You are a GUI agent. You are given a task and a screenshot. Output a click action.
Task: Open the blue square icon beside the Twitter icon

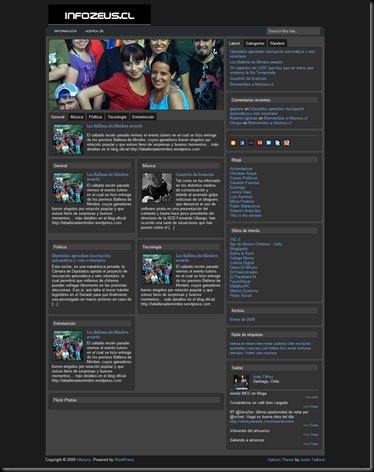pyautogui.click(x=269, y=143)
